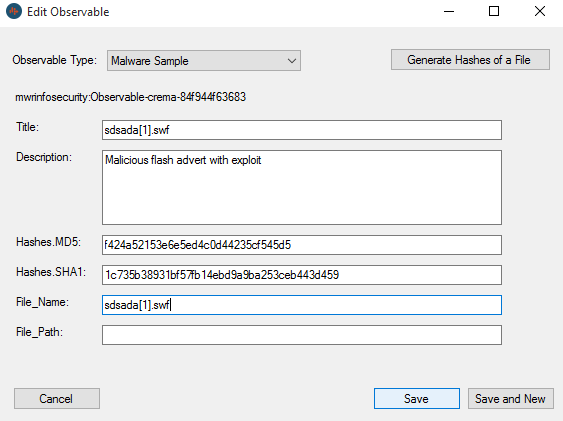This screenshot has width=563, height=421.
Task: Click the Description label
Action: pyautogui.click(x=44, y=157)
